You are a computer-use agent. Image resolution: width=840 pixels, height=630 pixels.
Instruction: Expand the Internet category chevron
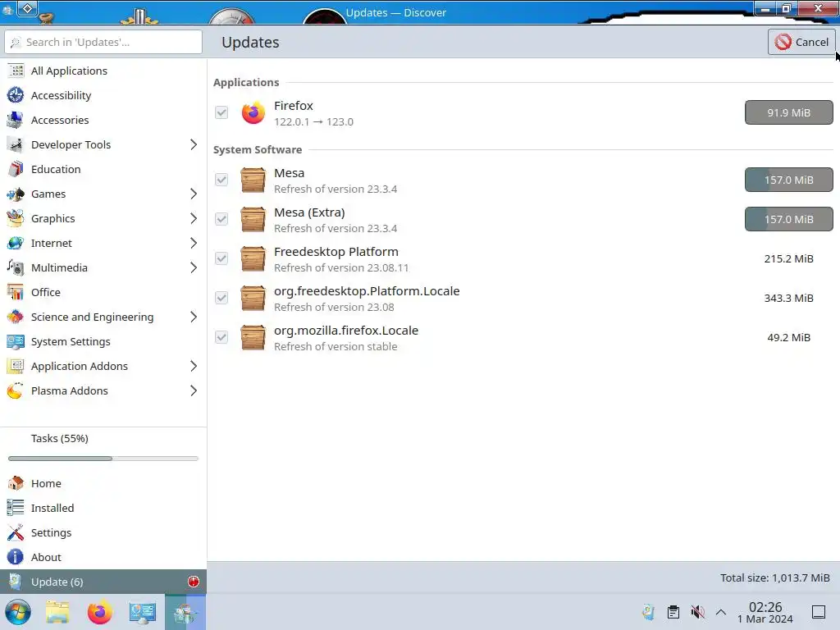click(x=194, y=243)
